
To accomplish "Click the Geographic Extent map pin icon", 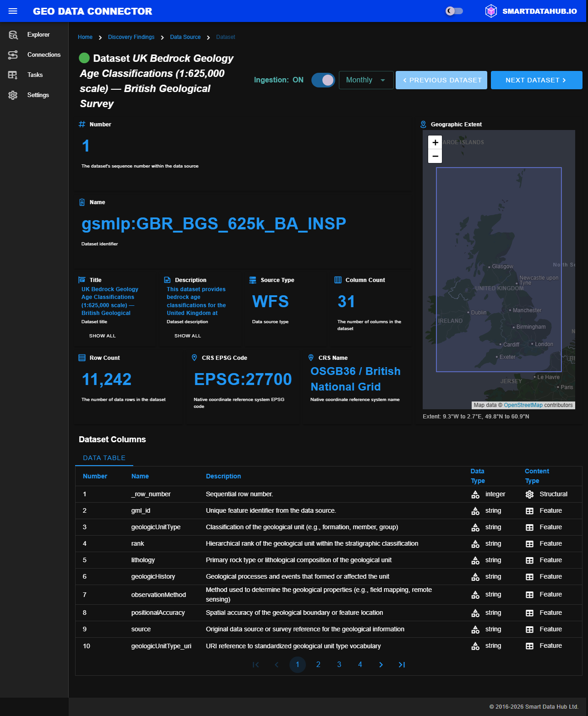I will pyautogui.click(x=423, y=124).
